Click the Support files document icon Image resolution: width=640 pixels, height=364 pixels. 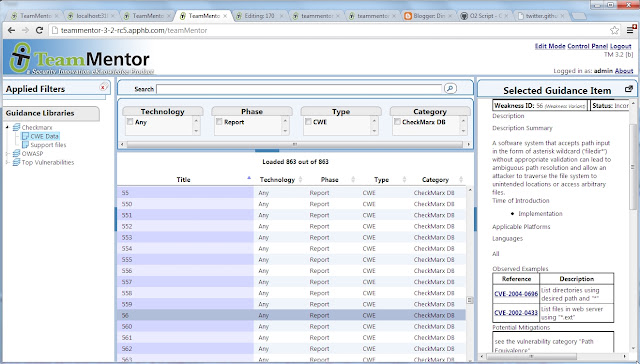(x=25, y=145)
